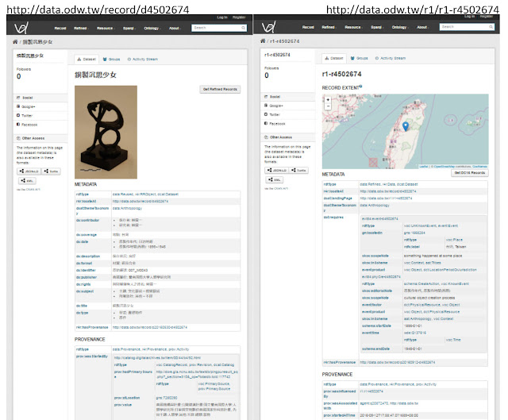Click the site logo on the right page
This screenshot has width=508, height=420.
pos(268,27)
